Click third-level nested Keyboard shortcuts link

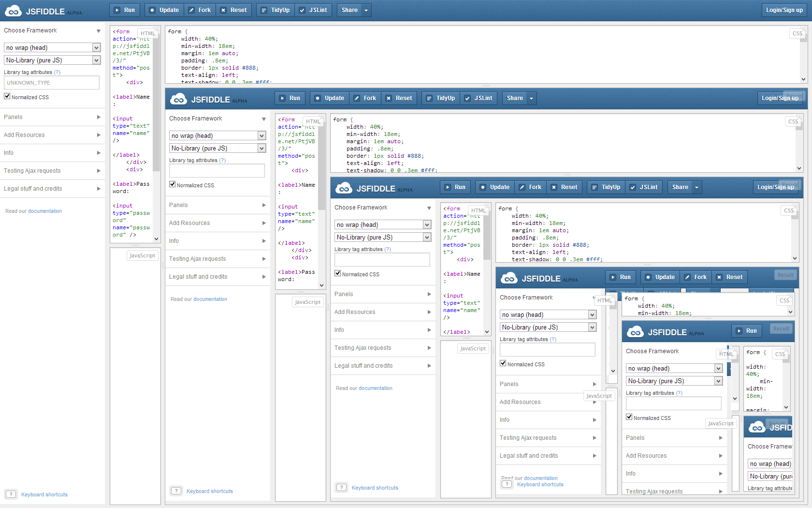pyautogui.click(x=375, y=488)
